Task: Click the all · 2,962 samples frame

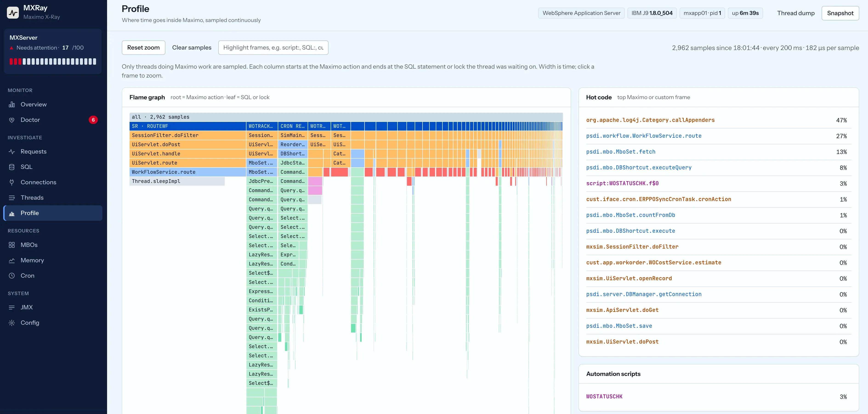Action: point(346,117)
